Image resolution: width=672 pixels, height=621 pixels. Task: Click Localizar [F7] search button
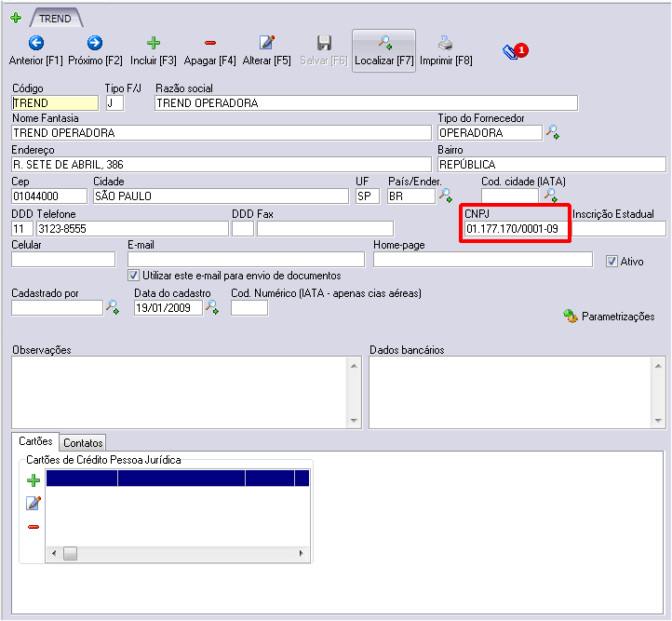pyautogui.click(x=384, y=50)
